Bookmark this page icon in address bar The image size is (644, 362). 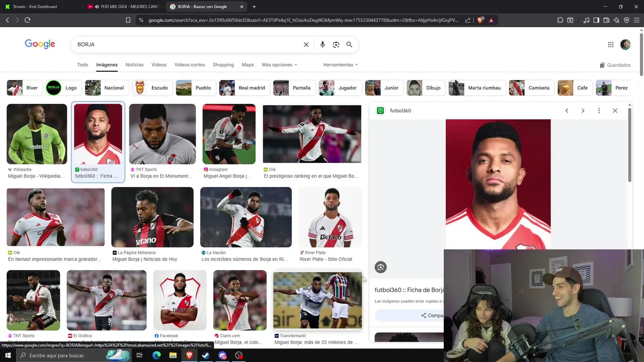point(128,20)
